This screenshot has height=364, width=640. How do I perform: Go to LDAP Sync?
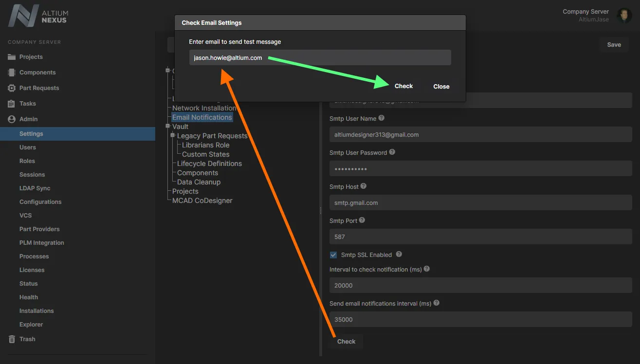(35, 188)
